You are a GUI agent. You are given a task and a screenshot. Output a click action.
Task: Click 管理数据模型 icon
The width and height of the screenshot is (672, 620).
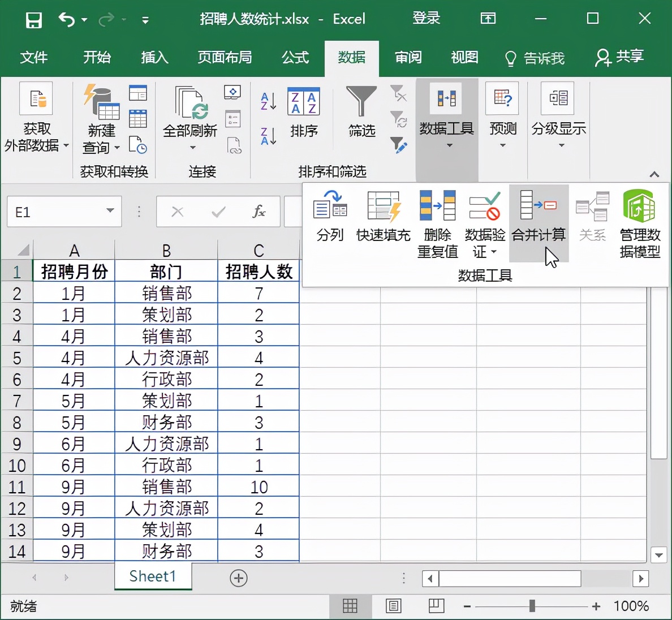pos(639,225)
